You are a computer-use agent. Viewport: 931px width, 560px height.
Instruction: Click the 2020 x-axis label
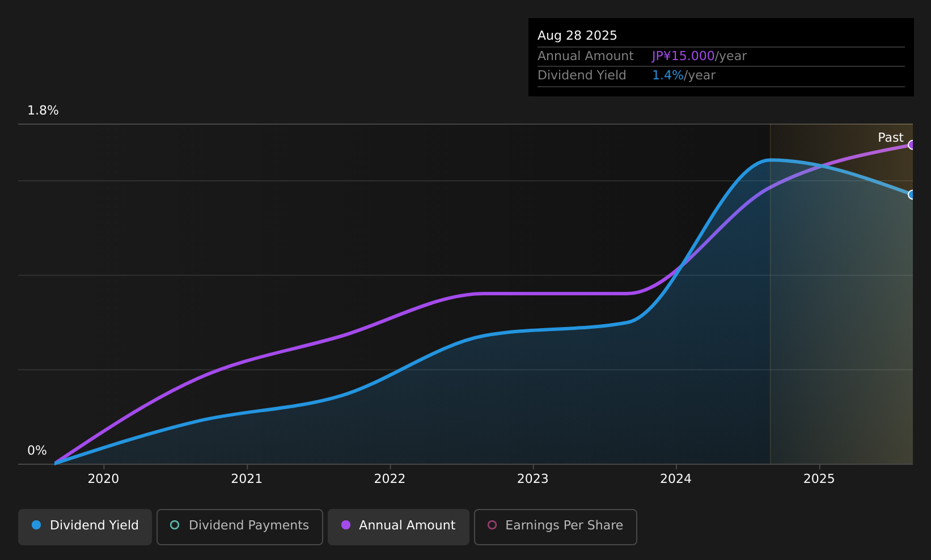point(103,479)
